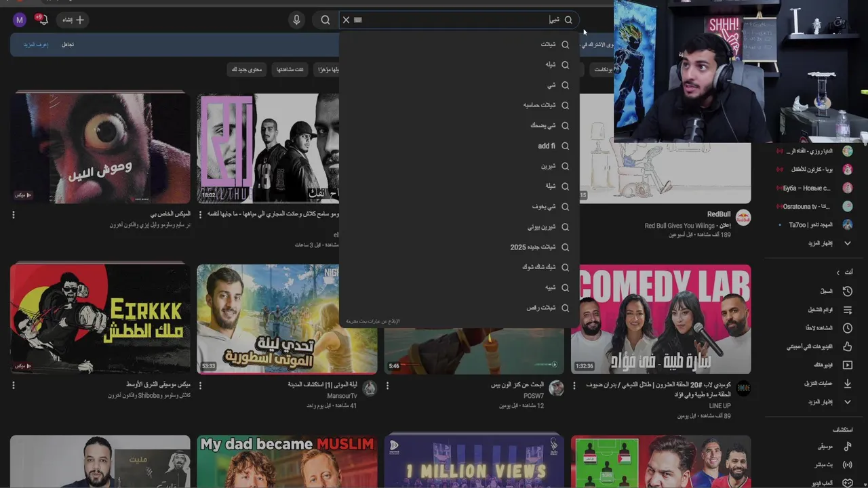The image size is (868, 488).
Task: Clear the search box with the X icon
Action: (346, 20)
